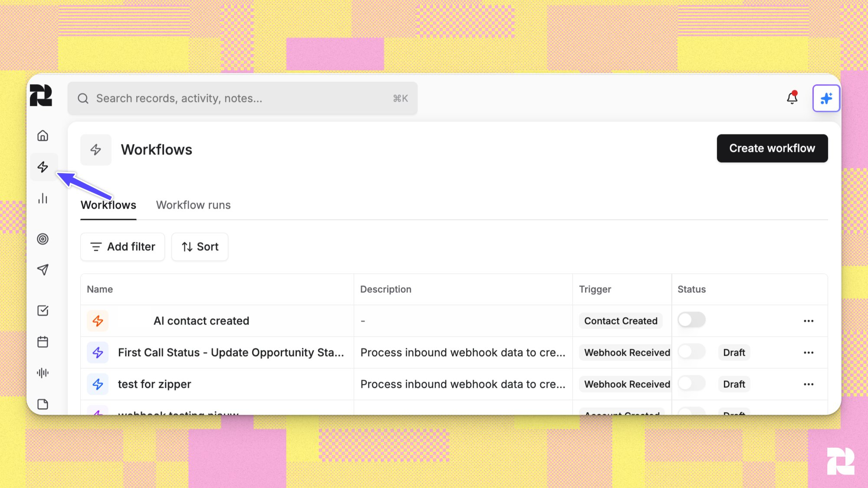Open the Notes page icon at sidebar bottom

(43, 403)
